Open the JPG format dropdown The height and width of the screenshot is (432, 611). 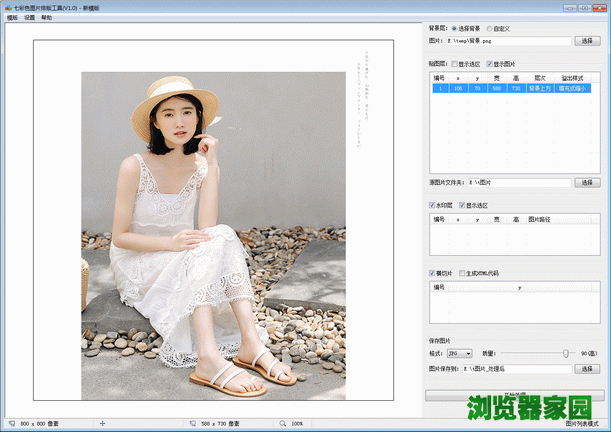click(x=460, y=354)
